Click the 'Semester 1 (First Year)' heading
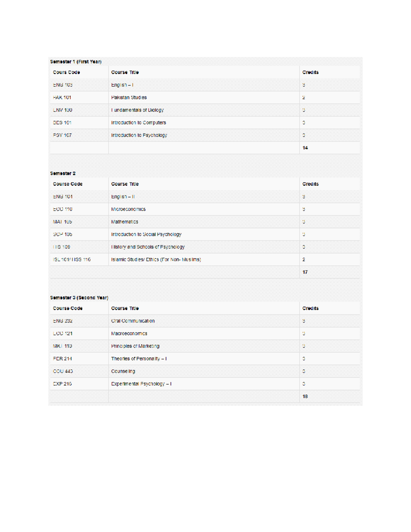 (x=76, y=62)
